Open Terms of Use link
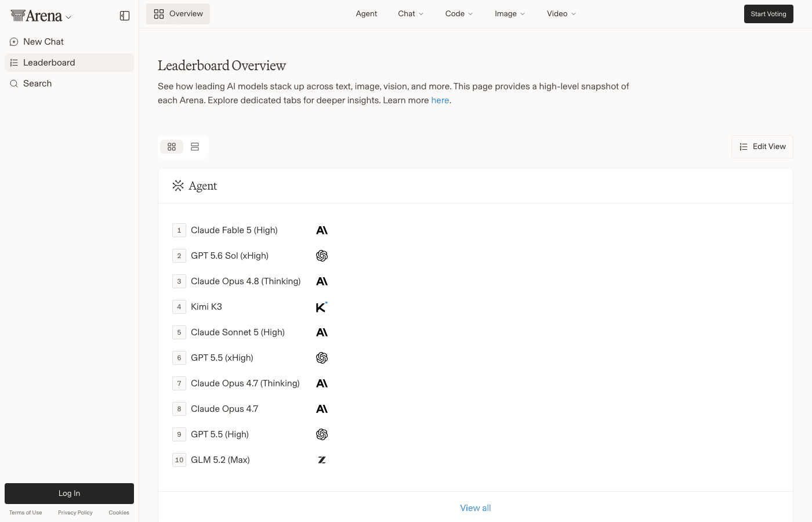Viewport: 812px width, 522px height. [x=26, y=513]
